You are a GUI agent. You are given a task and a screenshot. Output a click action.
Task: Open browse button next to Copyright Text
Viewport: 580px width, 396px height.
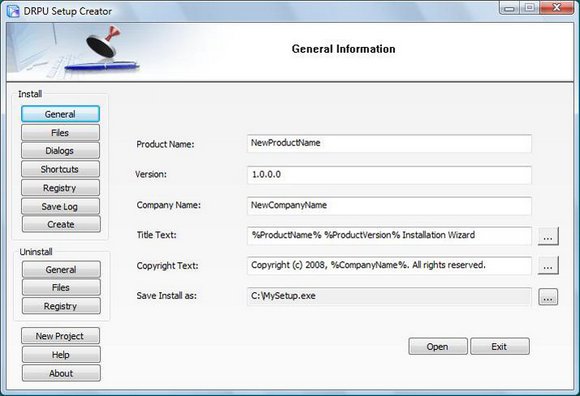(548, 266)
